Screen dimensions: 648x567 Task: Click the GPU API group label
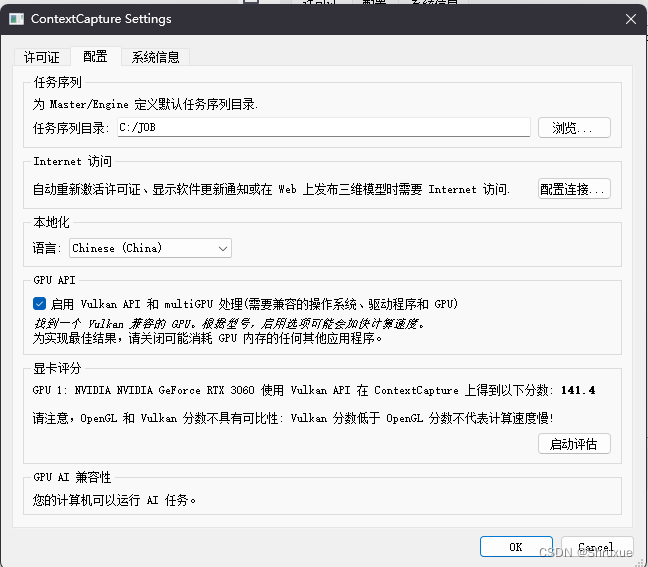click(55, 280)
